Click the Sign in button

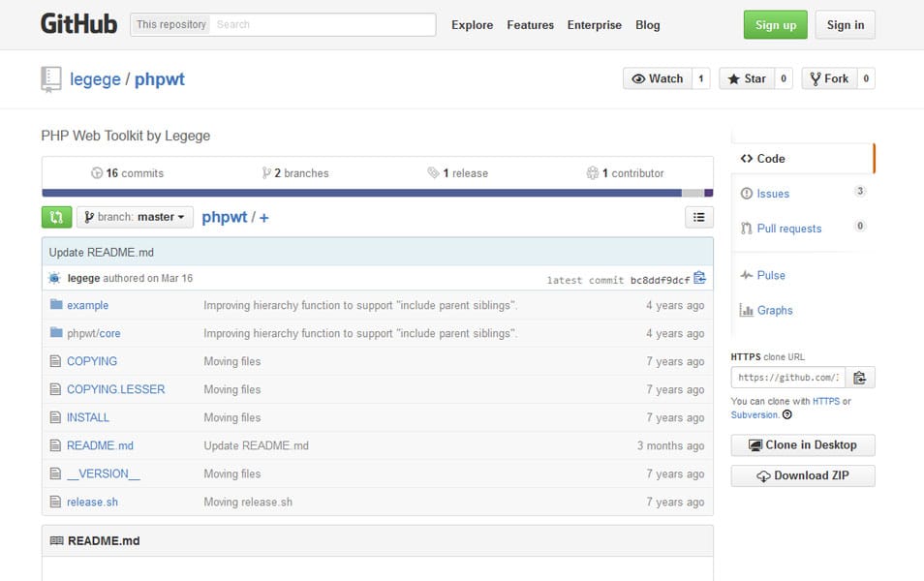point(845,25)
